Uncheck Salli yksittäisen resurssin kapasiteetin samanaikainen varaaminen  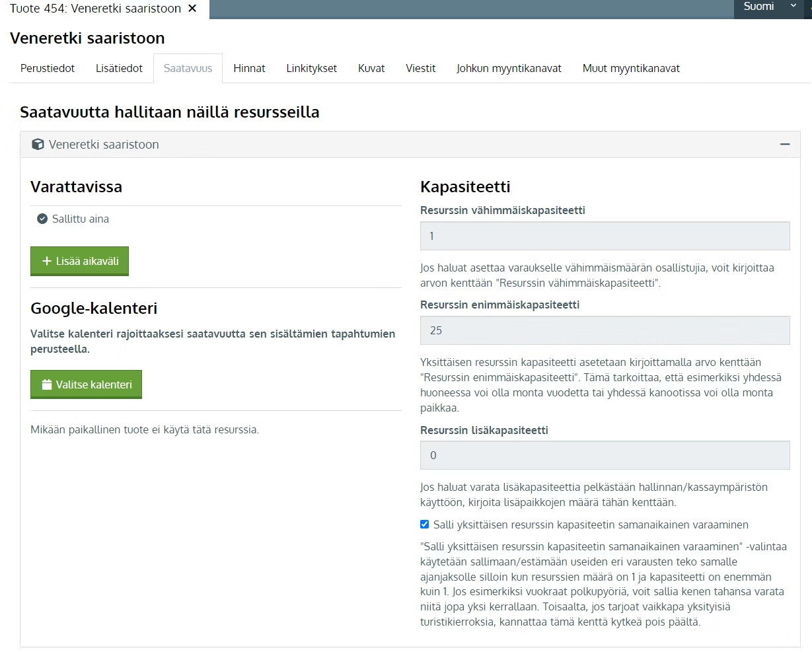coord(425,525)
